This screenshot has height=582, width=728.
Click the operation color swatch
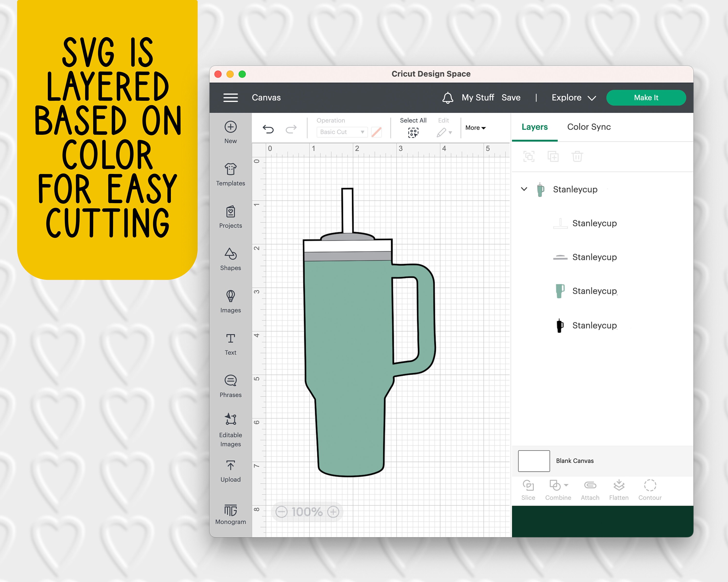(376, 132)
